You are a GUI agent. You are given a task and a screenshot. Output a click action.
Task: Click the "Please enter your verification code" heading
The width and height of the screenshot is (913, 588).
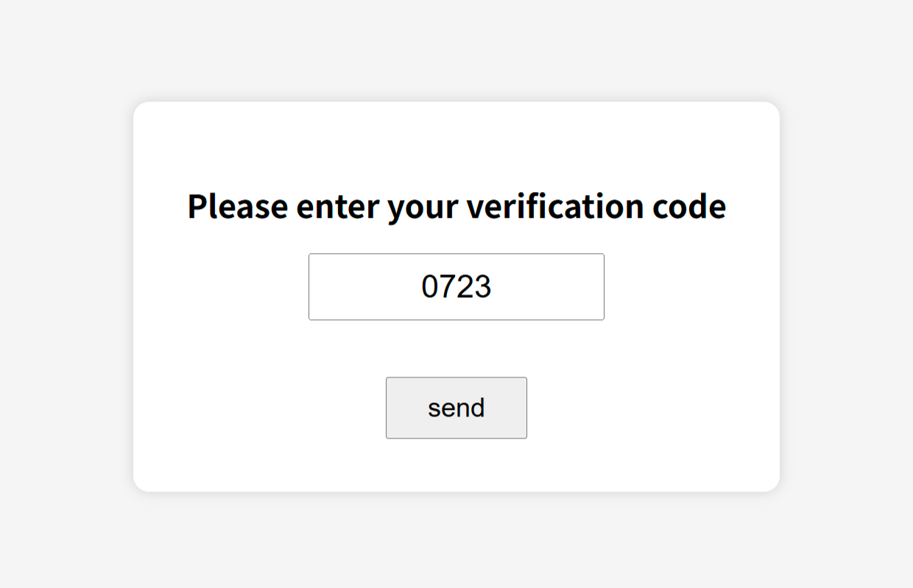(456, 207)
